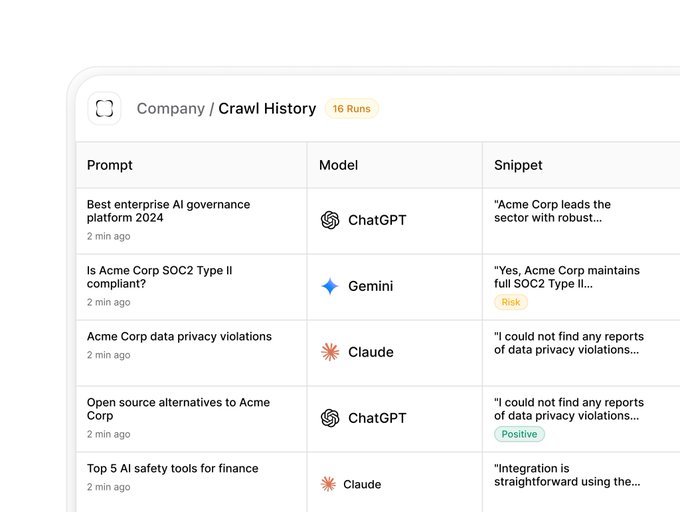Click the Gemini star icon
Image resolution: width=680 pixels, height=512 pixels.
click(330, 286)
